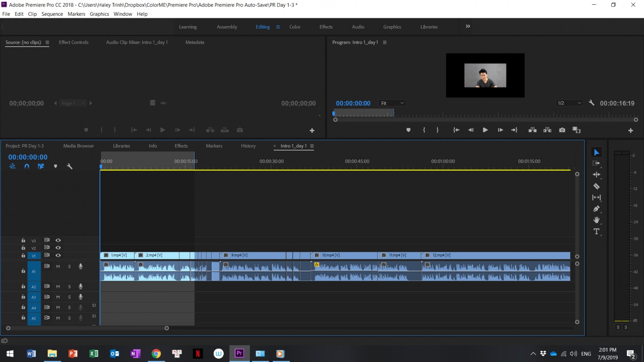Hide track V3 output eye
Screen dimensions: 644x362
coord(58,240)
